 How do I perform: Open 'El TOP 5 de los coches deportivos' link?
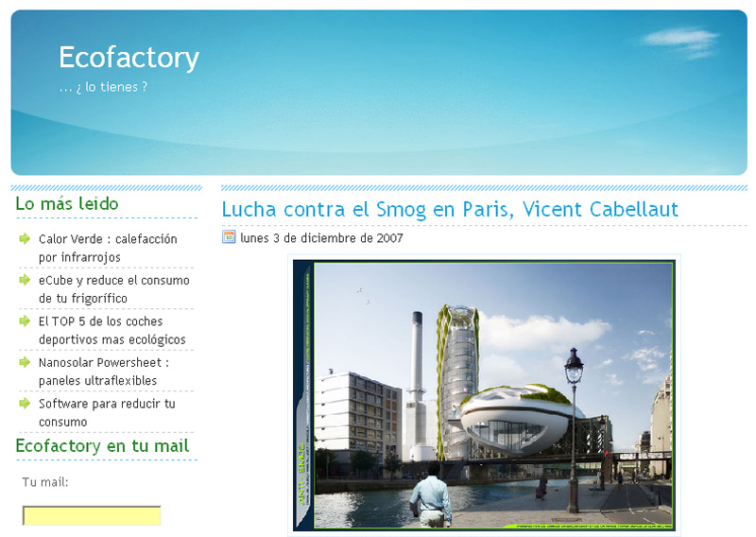[x=112, y=331]
